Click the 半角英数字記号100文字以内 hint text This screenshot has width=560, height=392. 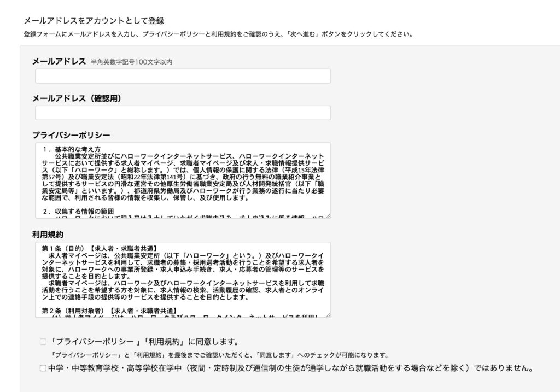[x=131, y=62]
